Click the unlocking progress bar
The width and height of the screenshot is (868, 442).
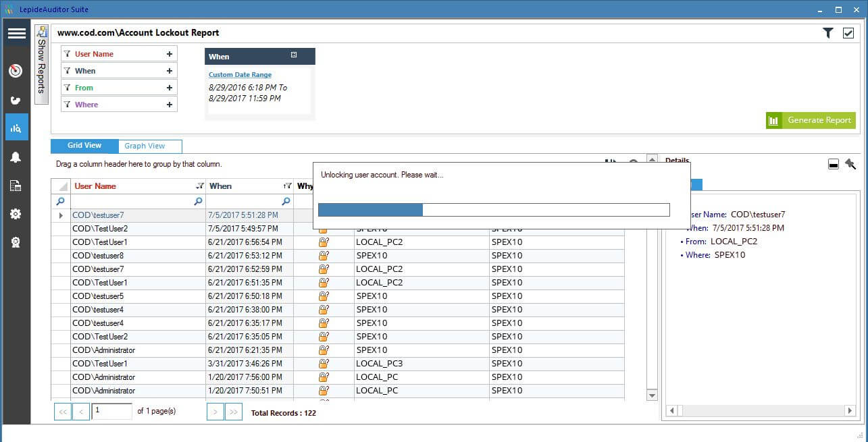click(x=494, y=210)
